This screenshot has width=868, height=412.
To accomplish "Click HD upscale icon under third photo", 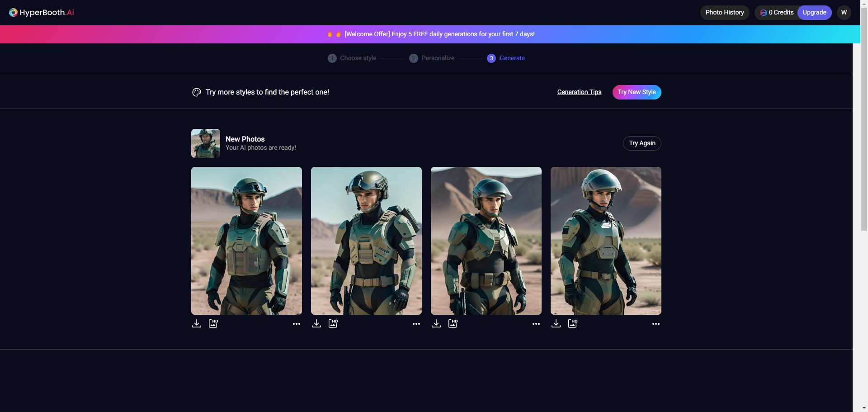I will pyautogui.click(x=453, y=323).
